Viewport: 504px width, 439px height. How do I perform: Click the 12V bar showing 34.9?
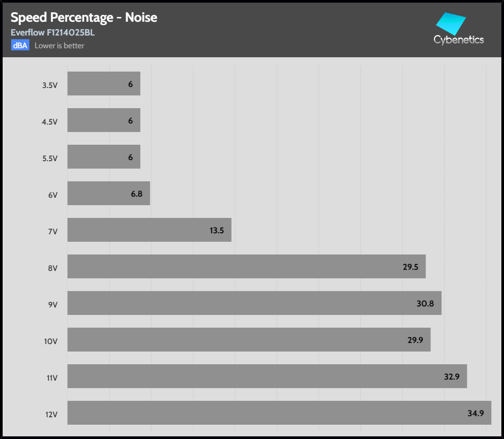pyautogui.click(x=279, y=413)
